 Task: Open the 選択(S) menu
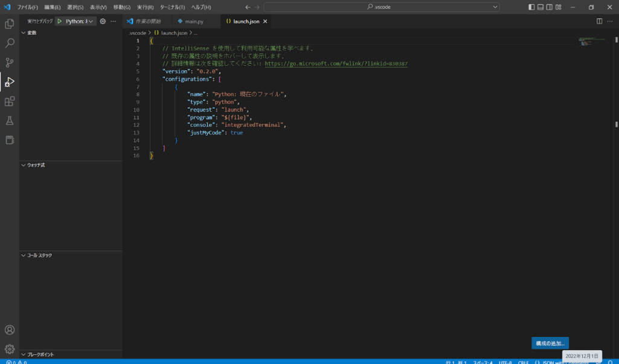pos(75,7)
